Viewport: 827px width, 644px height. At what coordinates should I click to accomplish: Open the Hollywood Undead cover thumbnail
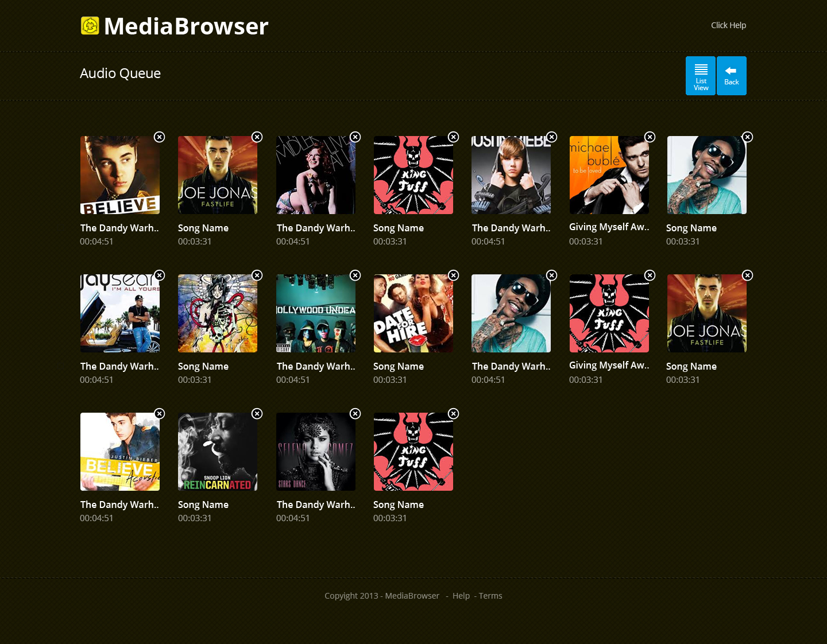tap(316, 313)
